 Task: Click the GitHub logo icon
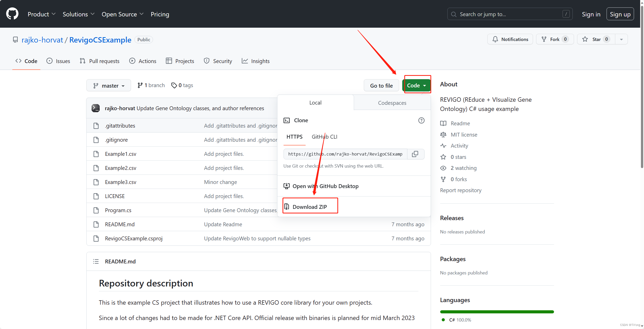(12, 14)
